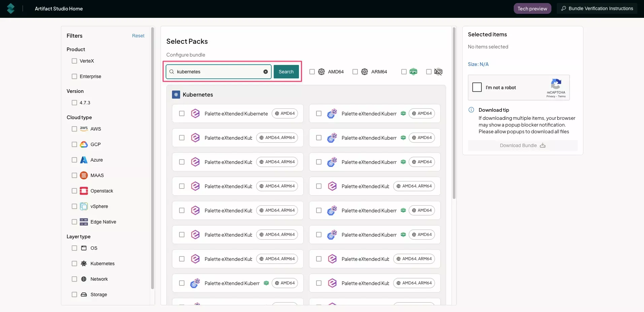This screenshot has height=312, width=644.
Task: Open Bundle Verification Instructions
Action: click(597, 8)
